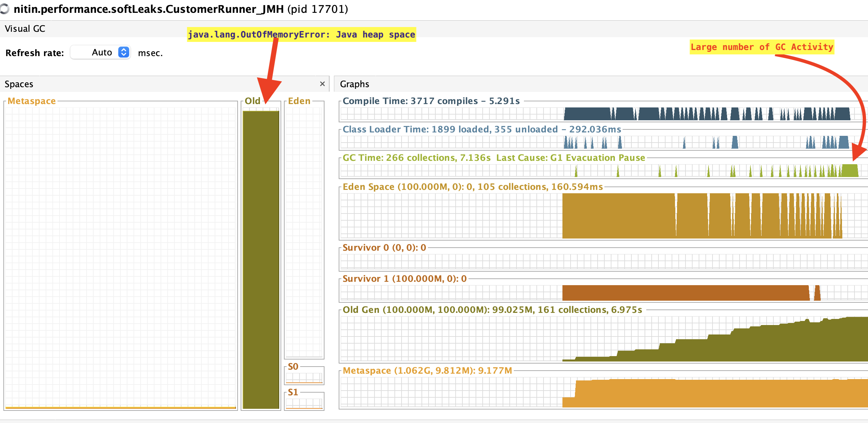Click the Class Loader Time graph
868x423 pixels.
603,142
